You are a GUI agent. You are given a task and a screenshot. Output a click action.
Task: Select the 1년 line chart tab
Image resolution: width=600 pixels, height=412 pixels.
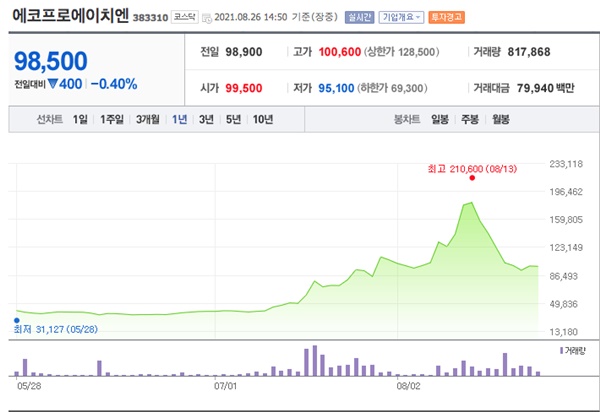[179, 119]
